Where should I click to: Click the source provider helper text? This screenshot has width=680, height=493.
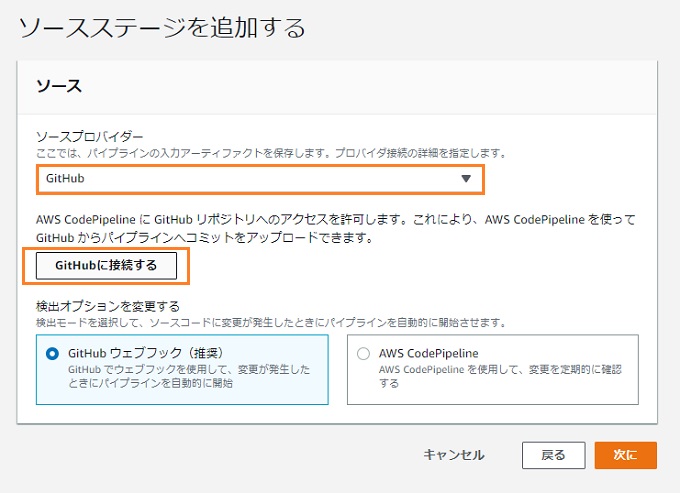click(x=271, y=153)
